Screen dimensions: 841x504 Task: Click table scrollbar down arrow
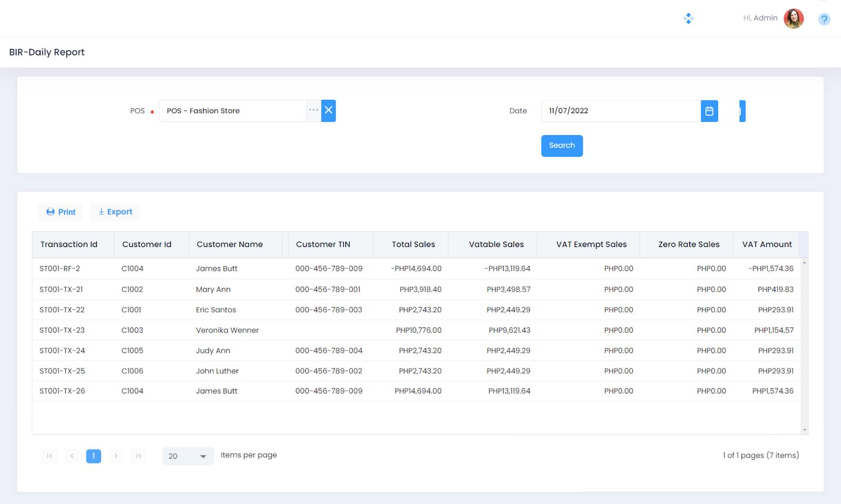coord(804,430)
